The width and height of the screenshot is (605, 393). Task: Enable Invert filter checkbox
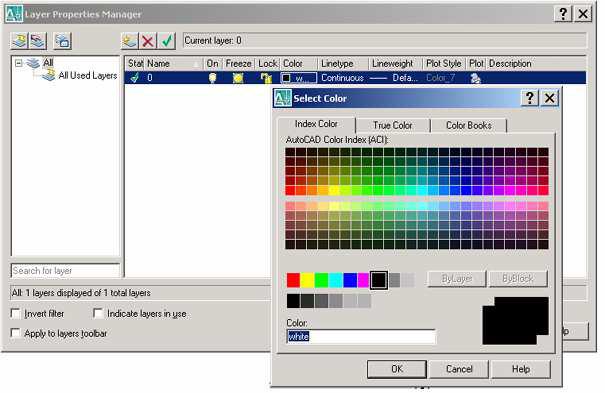(16, 313)
